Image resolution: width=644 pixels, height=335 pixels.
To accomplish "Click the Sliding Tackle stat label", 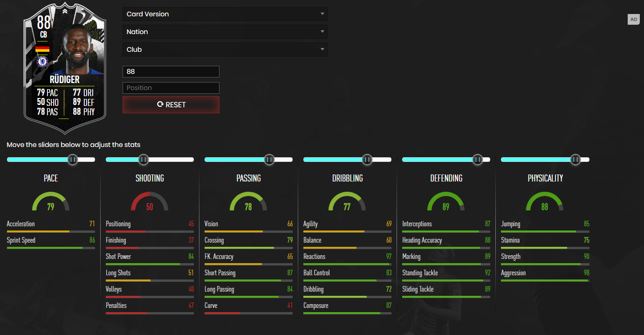I will pos(418,289).
